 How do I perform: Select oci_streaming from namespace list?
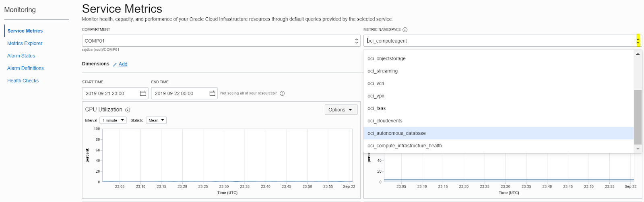pyautogui.click(x=499, y=71)
